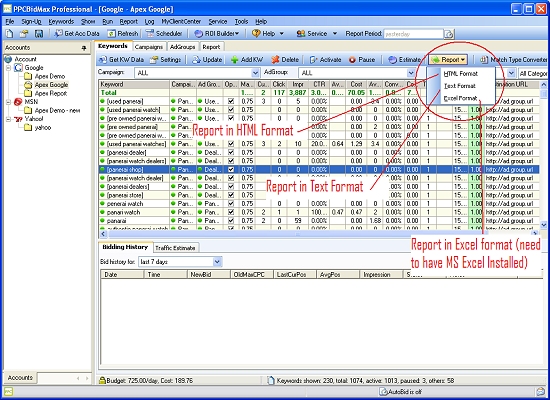Toggle checkbox for panarai keyword row
The width and height of the screenshot is (550, 400).
tap(231, 221)
